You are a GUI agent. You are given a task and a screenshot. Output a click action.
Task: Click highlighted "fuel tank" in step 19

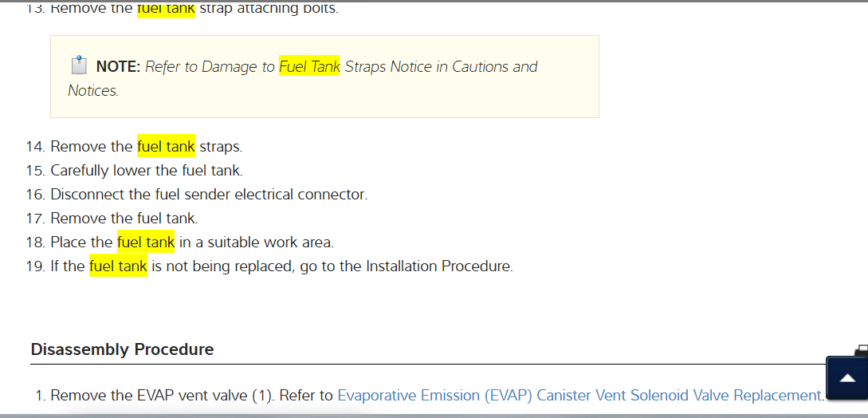click(118, 266)
